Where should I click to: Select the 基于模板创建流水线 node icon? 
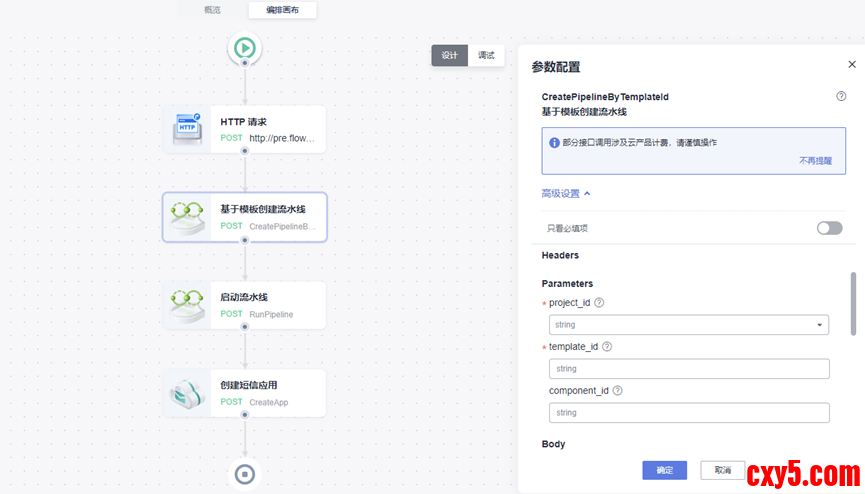188,217
